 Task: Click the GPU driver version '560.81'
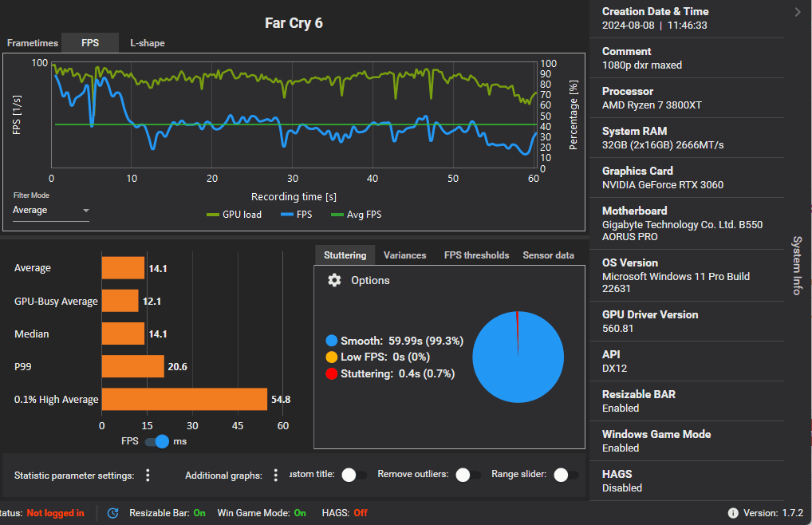(x=618, y=328)
